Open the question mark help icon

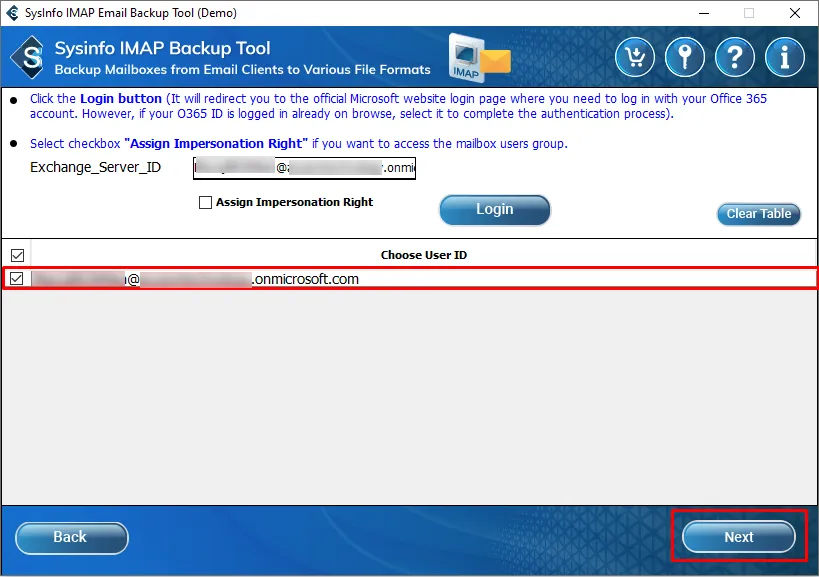click(735, 57)
